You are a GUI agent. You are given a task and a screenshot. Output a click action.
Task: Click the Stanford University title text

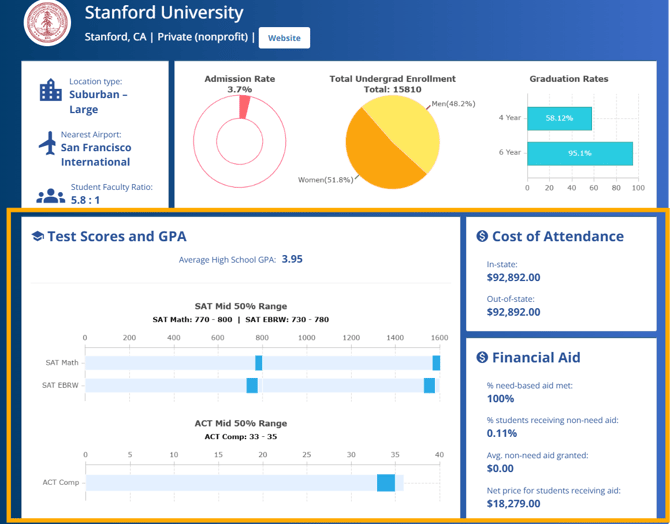[x=164, y=13]
